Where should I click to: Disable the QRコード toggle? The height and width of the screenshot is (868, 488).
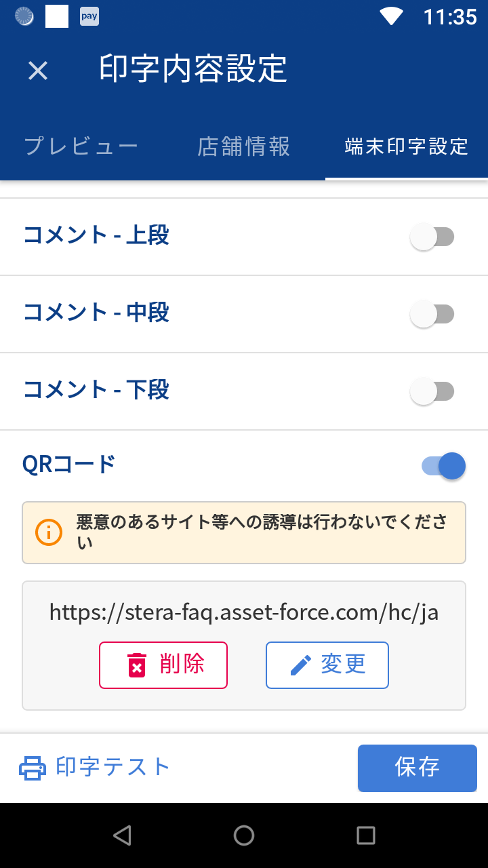click(x=444, y=467)
